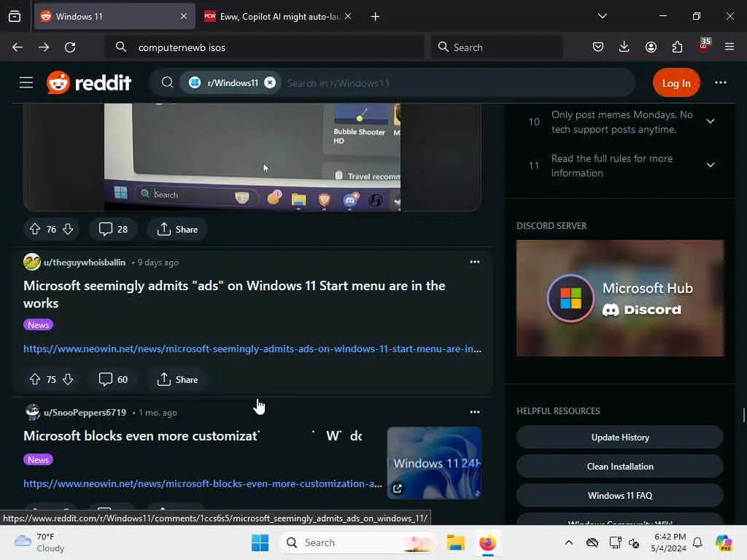Open the notifications bell in taskbar
The width and height of the screenshot is (747, 560).
[697, 542]
